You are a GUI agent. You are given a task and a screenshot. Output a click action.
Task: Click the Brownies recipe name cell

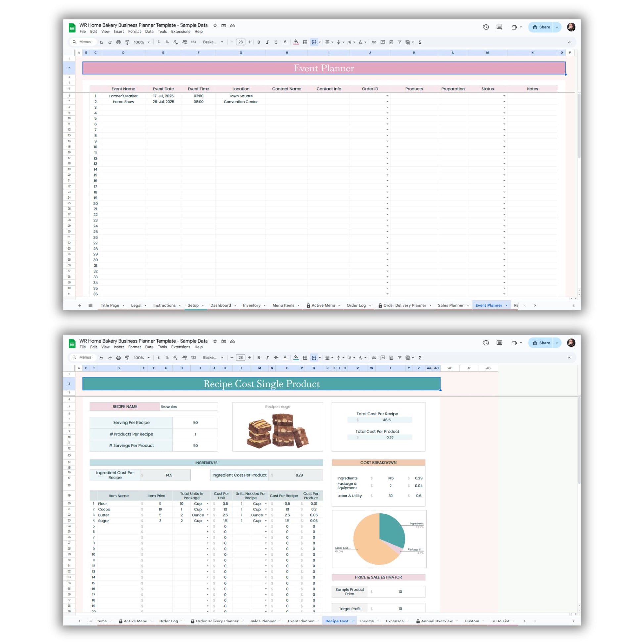tap(188, 407)
